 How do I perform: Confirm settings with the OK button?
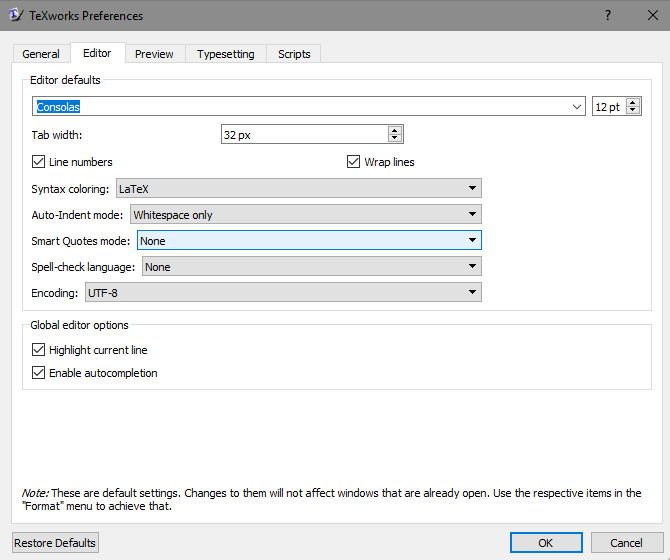pyautogui.click(x=546, y=542)
